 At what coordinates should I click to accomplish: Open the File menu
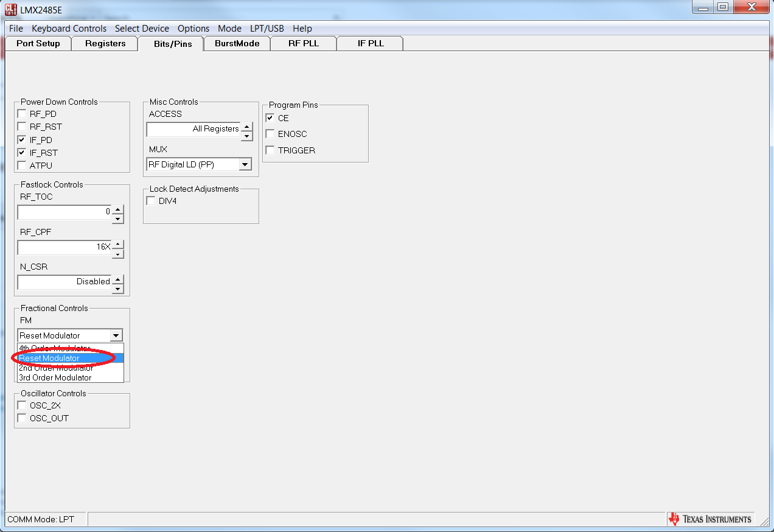tap(16, 29)
